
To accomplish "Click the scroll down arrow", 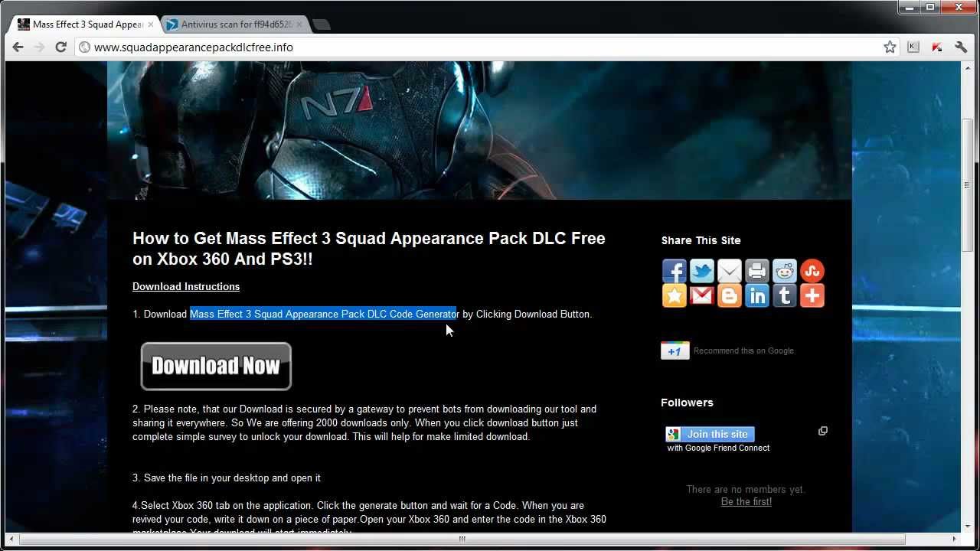I will tap(968, 527).
